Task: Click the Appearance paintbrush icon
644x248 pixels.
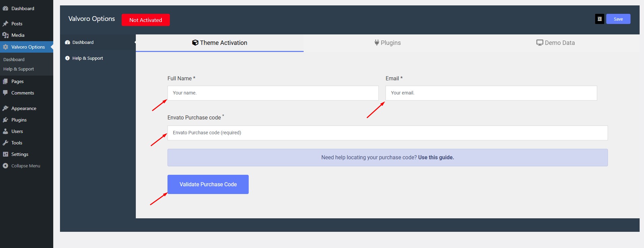Action: click(x=5, y=108)
